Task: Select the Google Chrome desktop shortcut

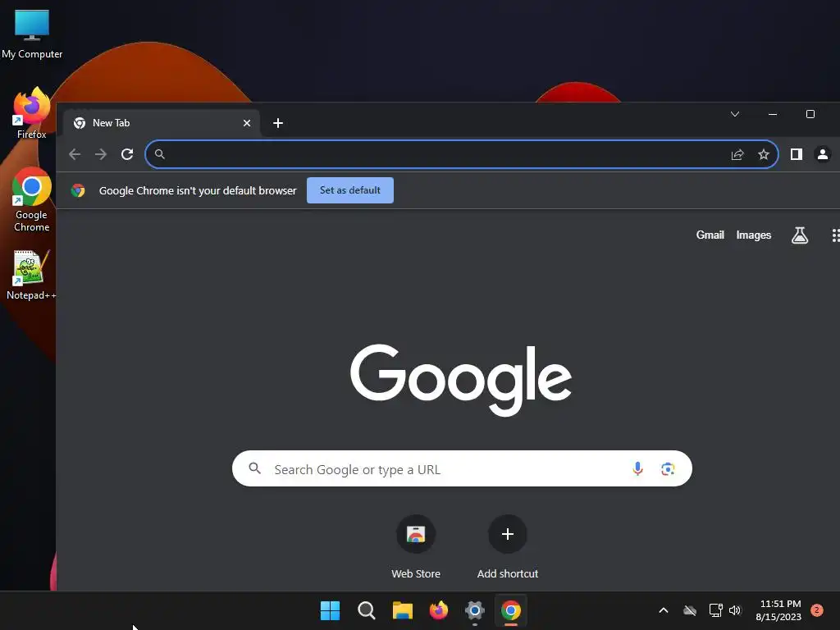Action: click(x=32, y=200)
